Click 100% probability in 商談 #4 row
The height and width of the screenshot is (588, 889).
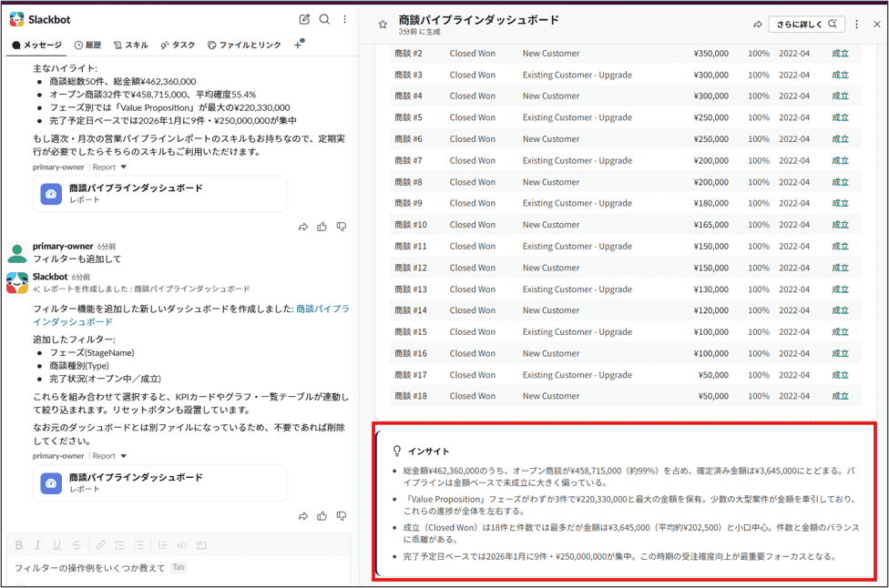(x=759, y=96)
